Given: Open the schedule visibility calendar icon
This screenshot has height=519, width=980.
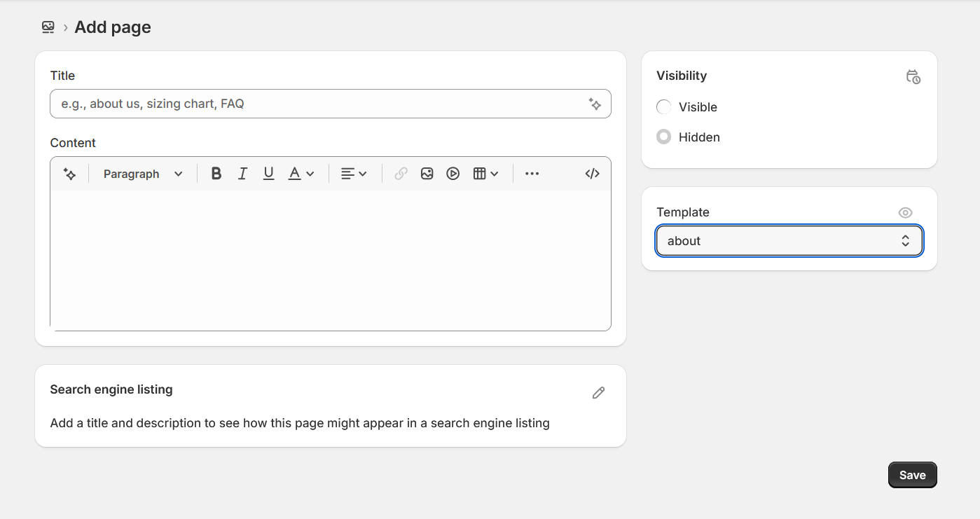Looking at the screenshot, I should [x=913, y=77].
